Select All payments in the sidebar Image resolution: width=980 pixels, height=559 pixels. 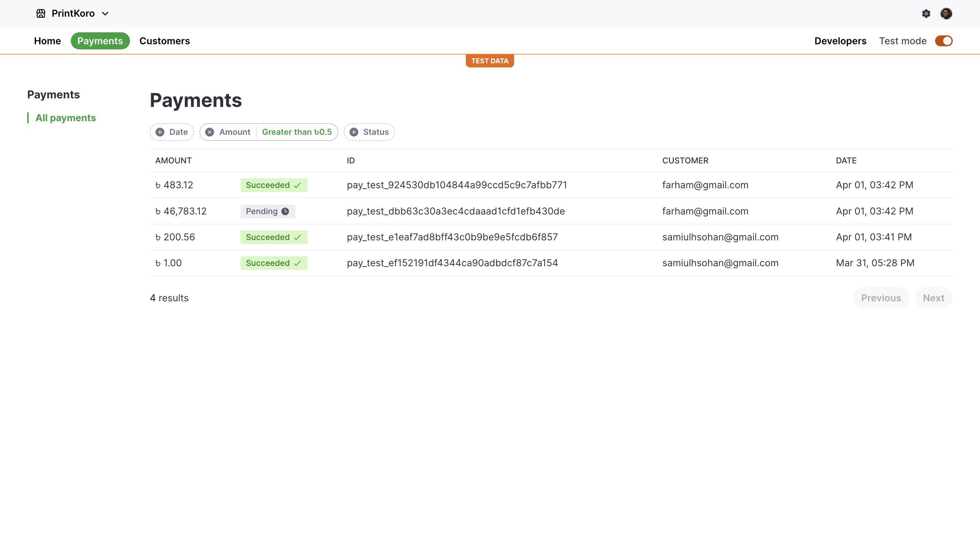click(65, 118)
